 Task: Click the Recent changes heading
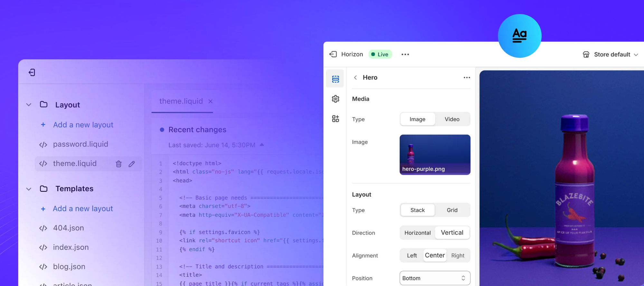pyautogui.click(x=197, y=130)
